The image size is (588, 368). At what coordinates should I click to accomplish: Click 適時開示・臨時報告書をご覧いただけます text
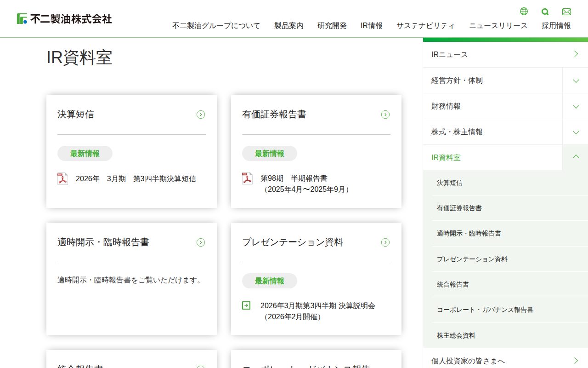tap(131, 280)
